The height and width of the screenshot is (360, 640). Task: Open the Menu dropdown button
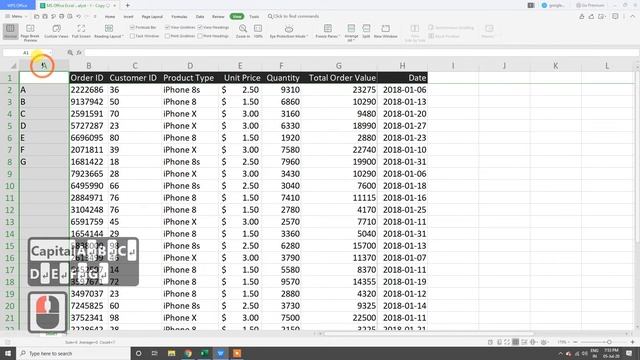tap(16, 17)
